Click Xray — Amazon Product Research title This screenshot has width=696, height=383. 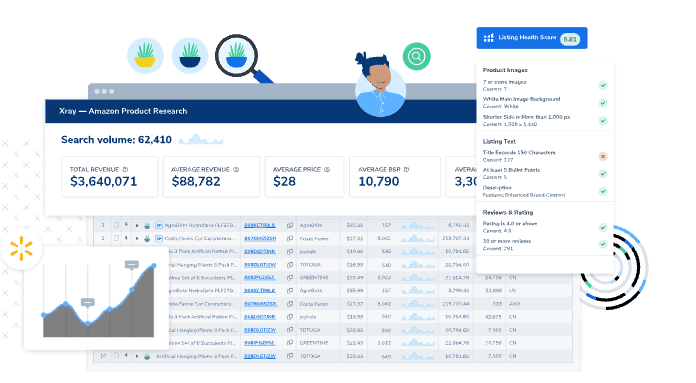click(x=123, y=111)
